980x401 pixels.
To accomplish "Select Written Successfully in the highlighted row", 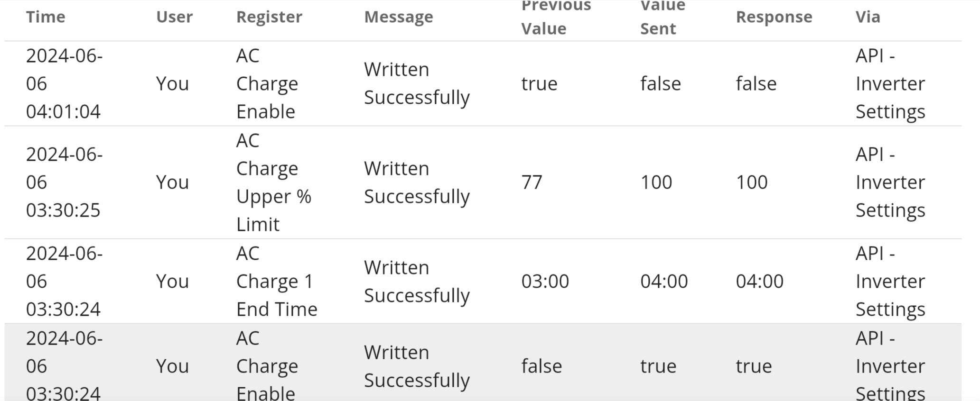I will click(417, 366).
